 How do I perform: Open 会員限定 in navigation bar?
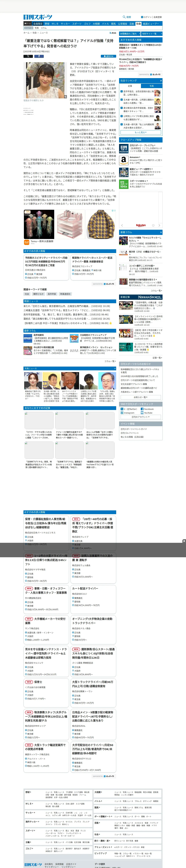38,24
